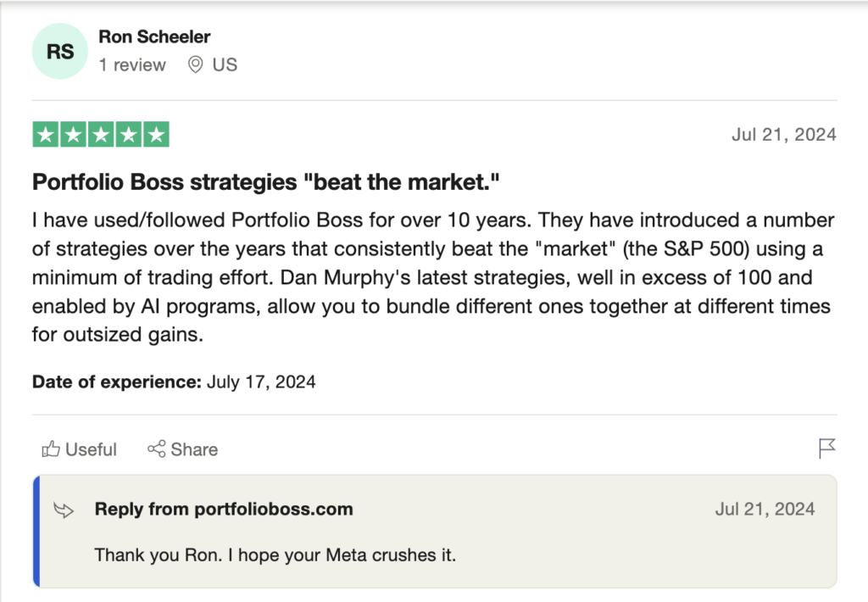Click the Date of experience line
The image size is (868, 602).
point(174,382)
